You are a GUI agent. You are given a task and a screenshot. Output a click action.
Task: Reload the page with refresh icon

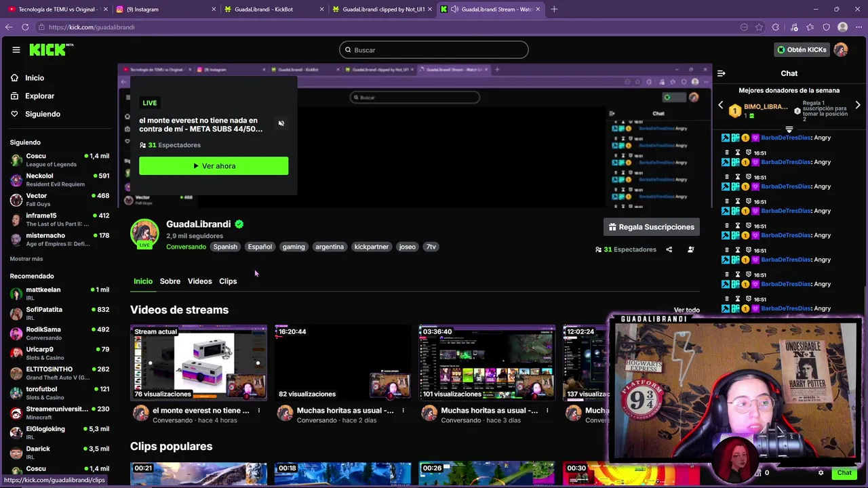coord(25,27)
